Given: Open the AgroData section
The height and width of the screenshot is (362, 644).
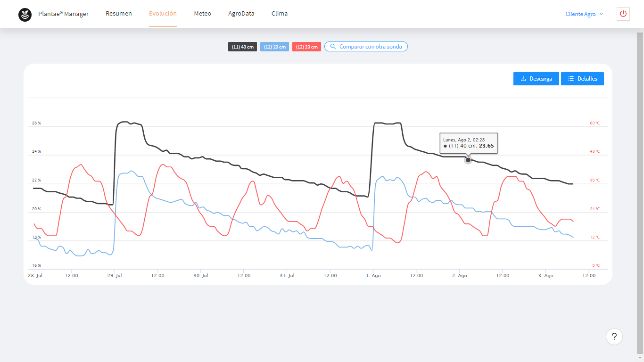Looking at the screenshot, I should (241, 13).
